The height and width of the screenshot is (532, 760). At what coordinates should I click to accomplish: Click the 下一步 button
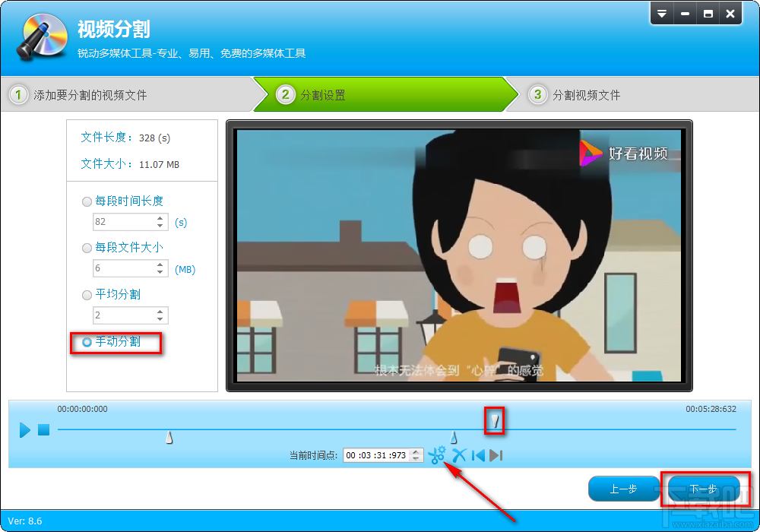pyautogui.click(x=703, y=489)
